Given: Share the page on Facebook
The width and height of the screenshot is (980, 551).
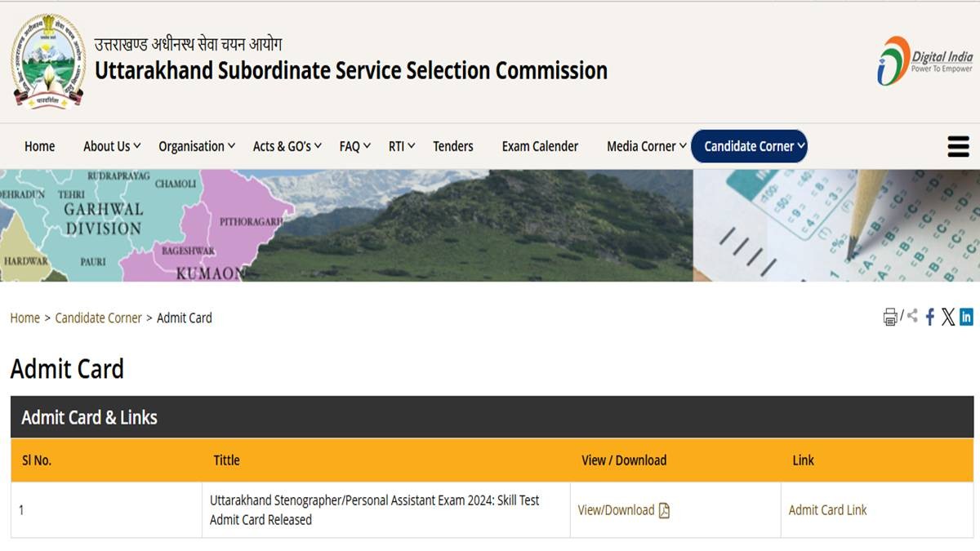Looking at the screenshot, I should click(929, 318).
